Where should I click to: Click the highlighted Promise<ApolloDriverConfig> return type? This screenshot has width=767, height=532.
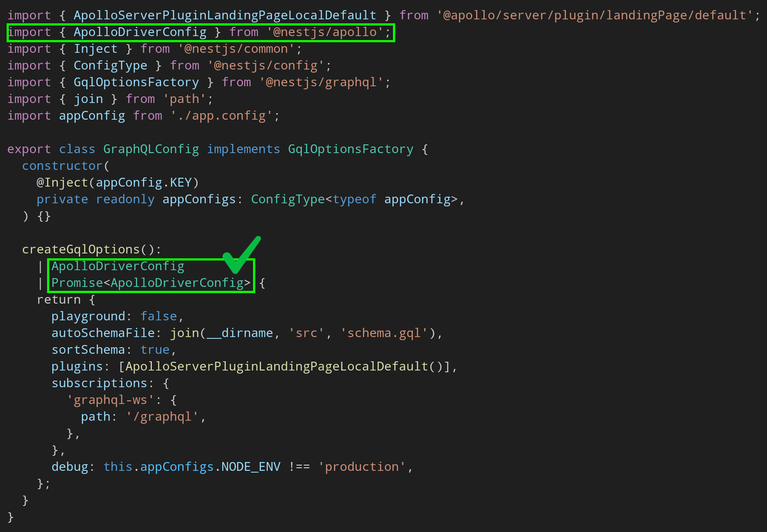coord(151,283)
